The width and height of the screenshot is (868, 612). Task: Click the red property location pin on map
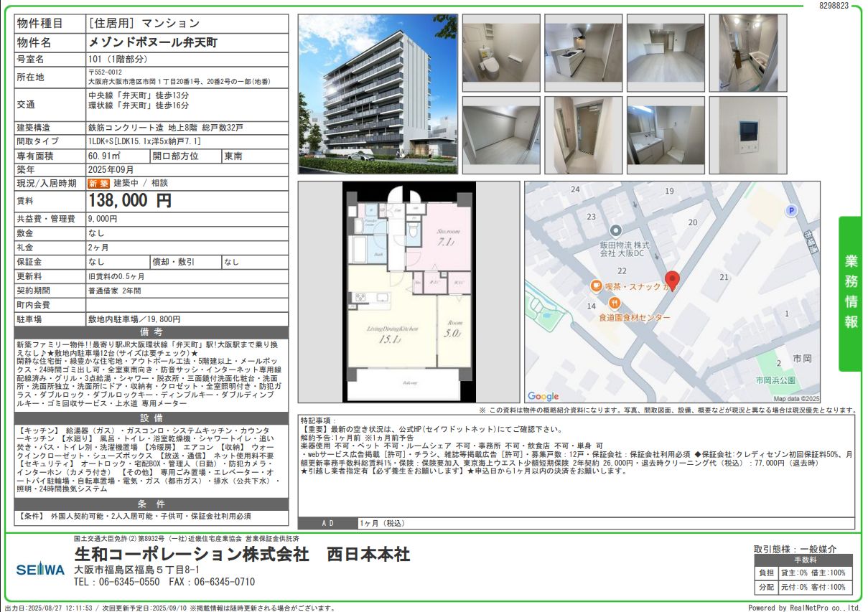672,281
